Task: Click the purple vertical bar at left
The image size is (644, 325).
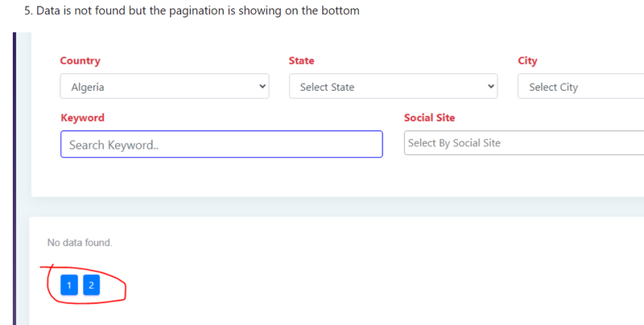Action: pos(14,177)
